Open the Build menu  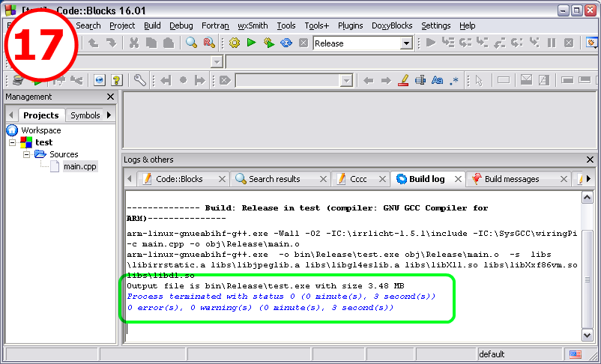coord(152,25)
